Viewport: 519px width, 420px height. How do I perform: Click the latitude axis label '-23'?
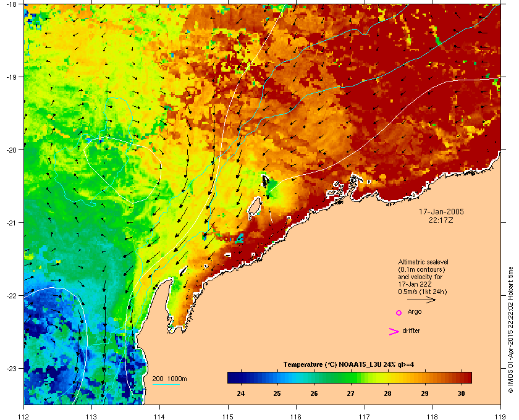12,368
